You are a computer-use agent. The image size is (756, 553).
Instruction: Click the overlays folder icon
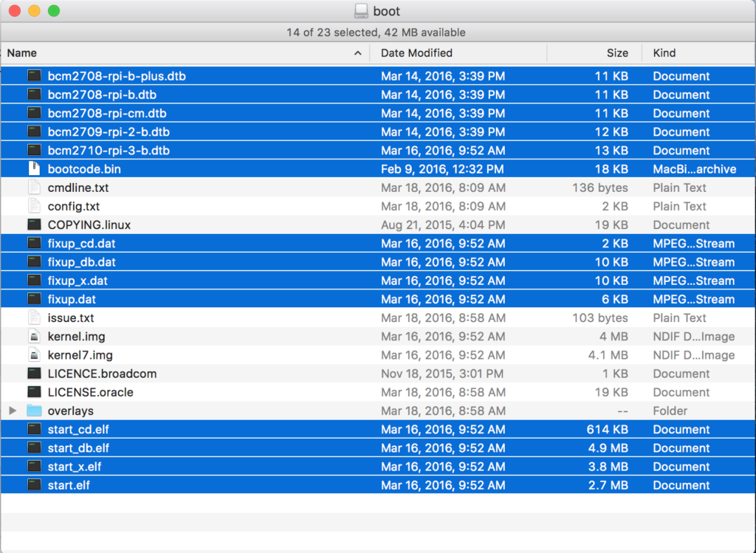(34, 411)
